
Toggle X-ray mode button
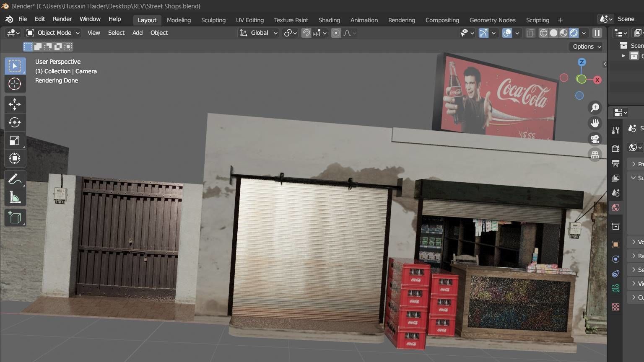pyautogui.click(x=530, y=33)
